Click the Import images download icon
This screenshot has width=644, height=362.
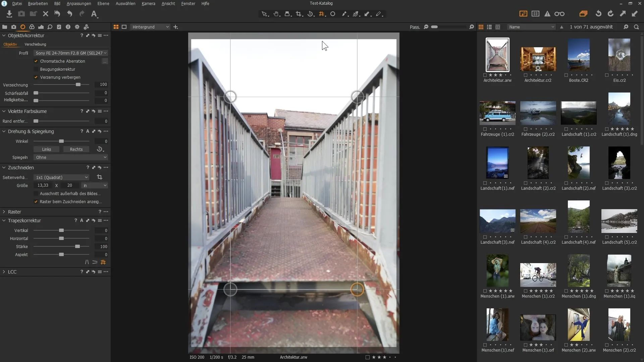(x=9, y=14)
